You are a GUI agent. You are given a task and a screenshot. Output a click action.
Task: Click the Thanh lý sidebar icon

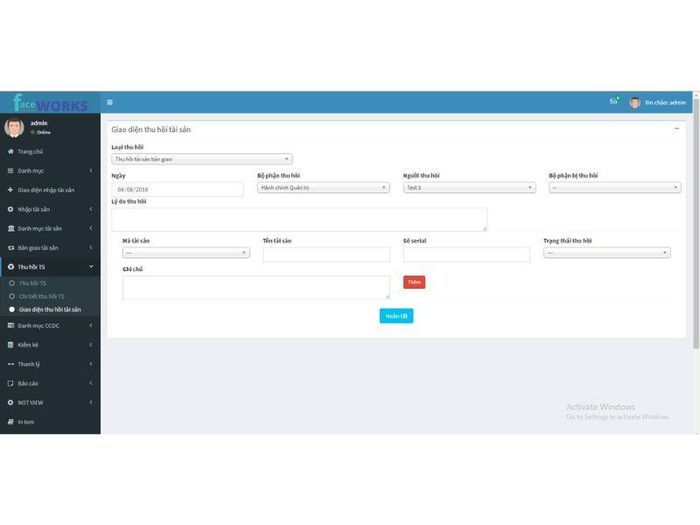pos(11,364)
